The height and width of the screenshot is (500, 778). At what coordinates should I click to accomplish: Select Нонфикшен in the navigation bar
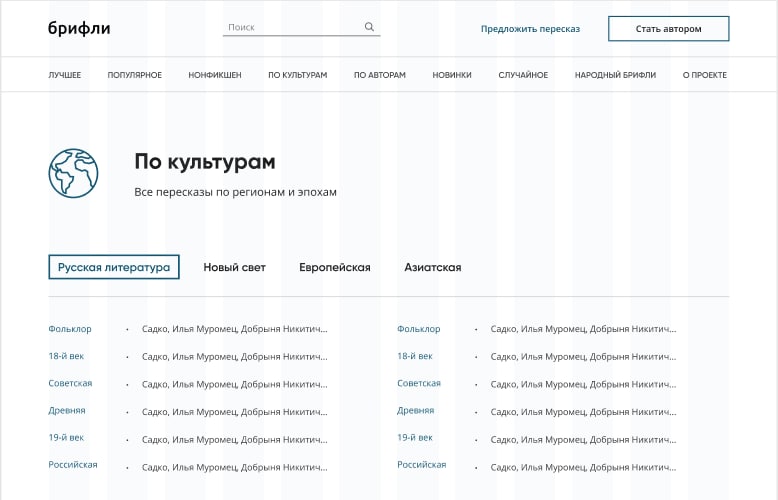click(x=215, y=75)
